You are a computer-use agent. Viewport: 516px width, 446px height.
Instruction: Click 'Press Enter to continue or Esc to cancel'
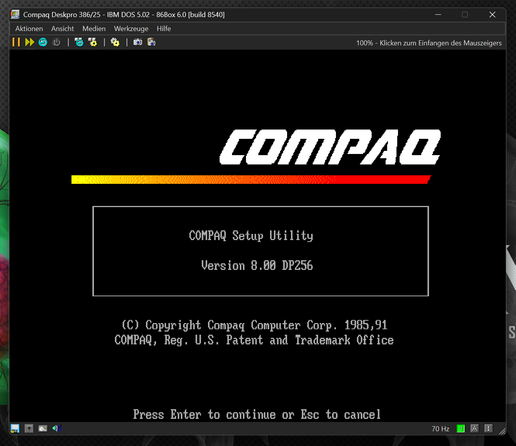[257, 414]
